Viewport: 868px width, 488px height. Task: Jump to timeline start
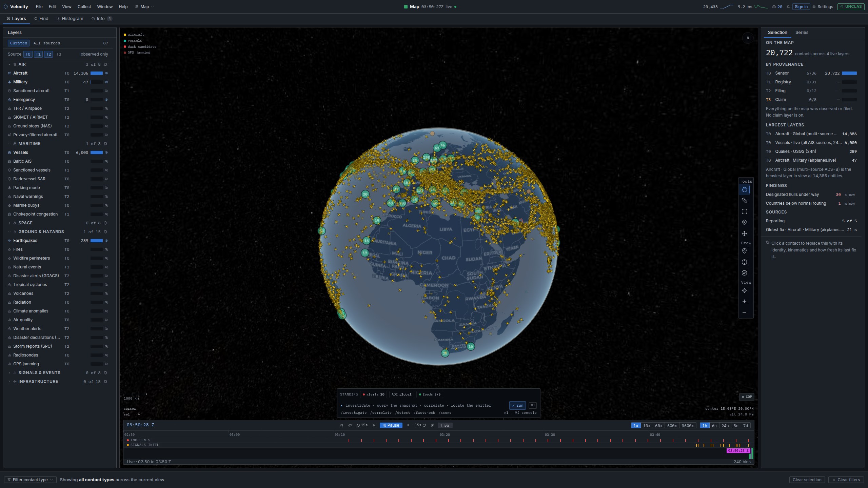(x=341, y=425)
